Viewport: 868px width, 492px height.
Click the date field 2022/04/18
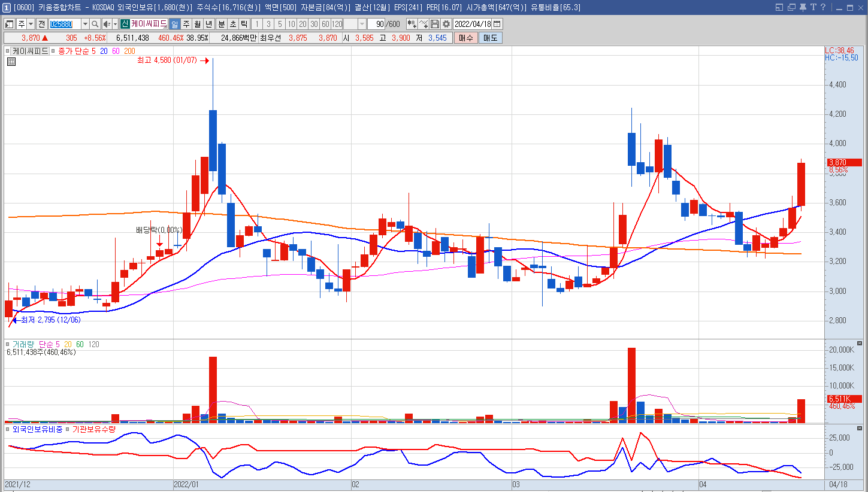[473, 24]
